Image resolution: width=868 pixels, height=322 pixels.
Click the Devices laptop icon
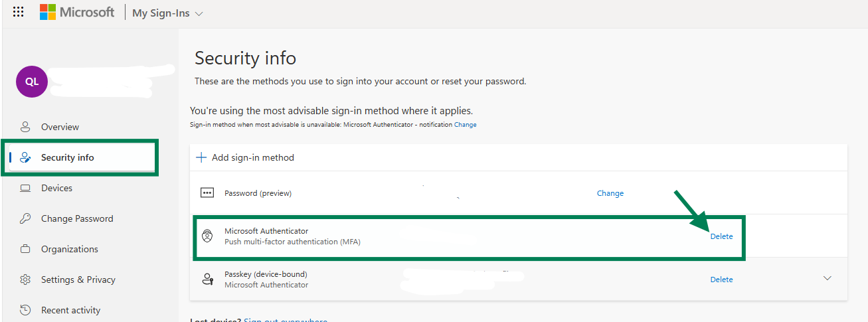coord(25,188)
